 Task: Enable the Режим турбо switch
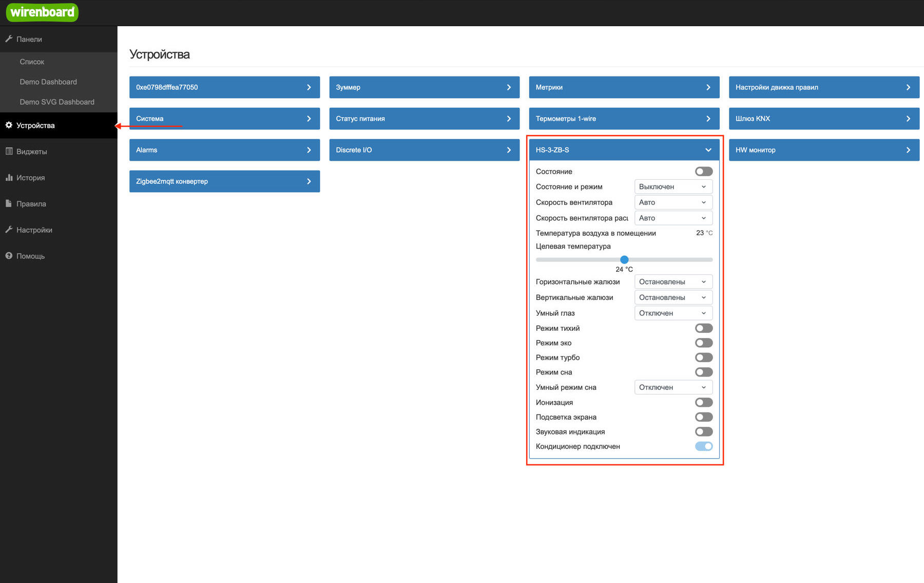tap(703, 358)
